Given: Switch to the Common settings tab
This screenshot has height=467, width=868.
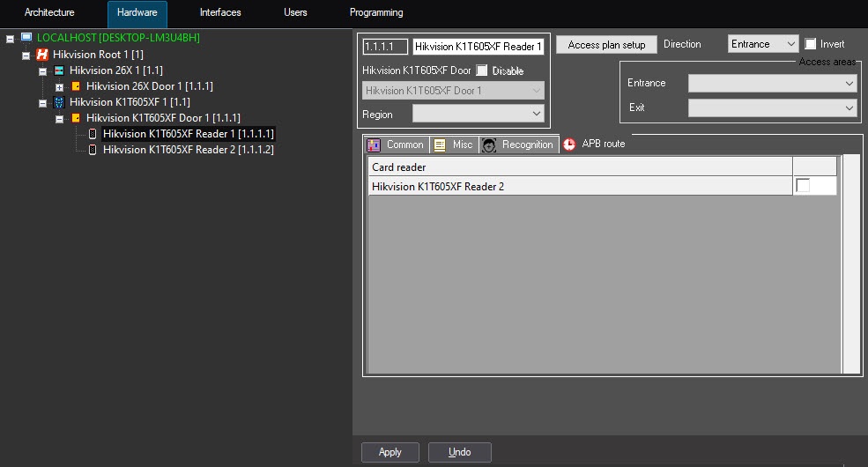Looking at the screenshot, I should [x=396, y=145].
